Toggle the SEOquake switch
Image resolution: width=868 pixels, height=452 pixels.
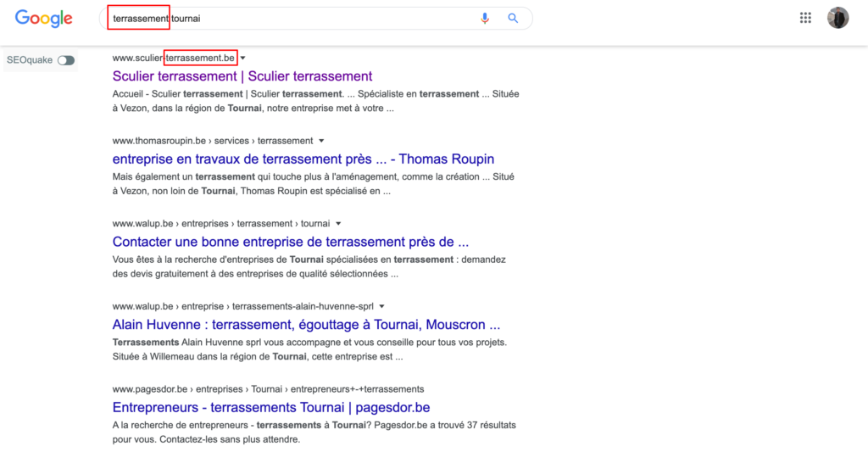66,60
